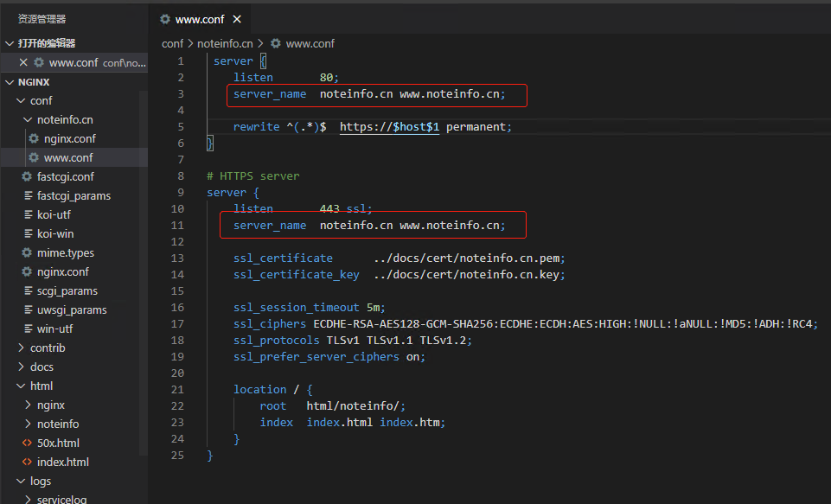The image size is (831, 504).
Task: Open uwsgi_params file
Action: coord(72,310)
